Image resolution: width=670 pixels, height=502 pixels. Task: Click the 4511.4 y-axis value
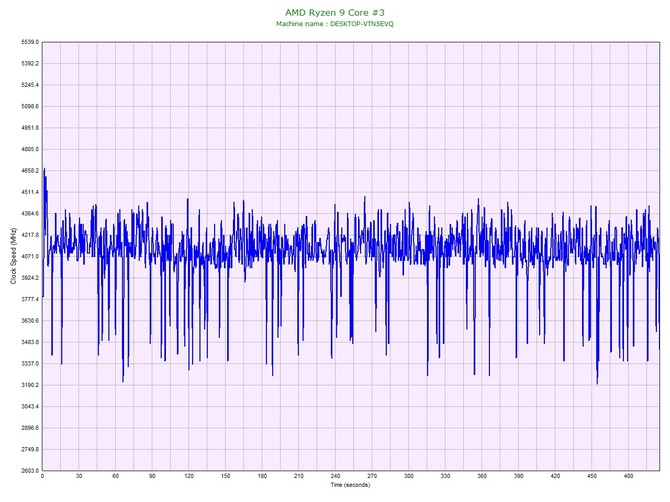point(30,192)
